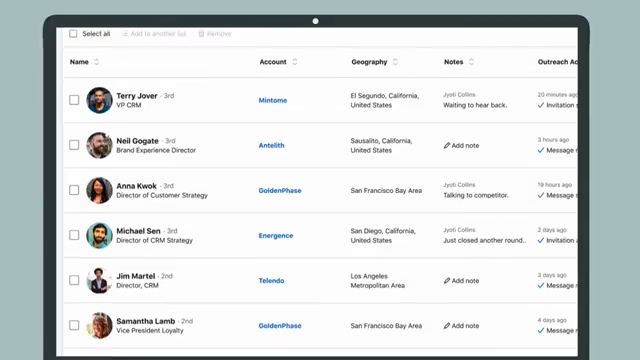Sort by Account column arrows
This screenshot has width=640, height=360.
click(295, 62)
